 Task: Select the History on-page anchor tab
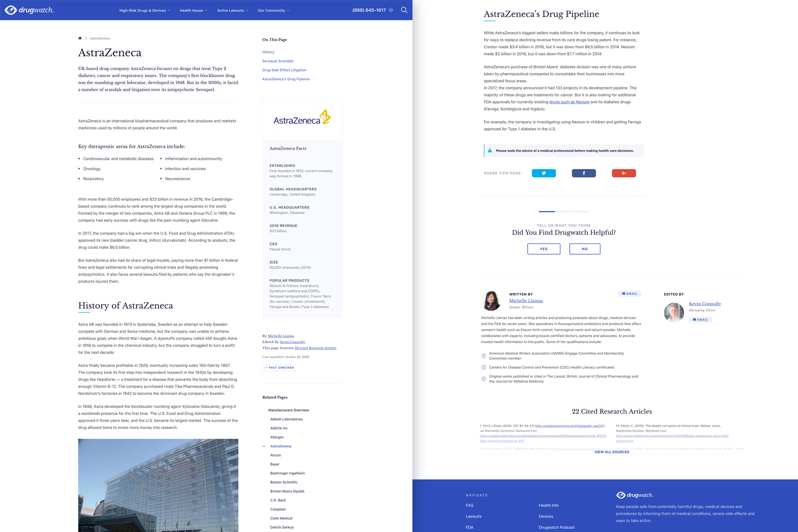coord(268,52)
